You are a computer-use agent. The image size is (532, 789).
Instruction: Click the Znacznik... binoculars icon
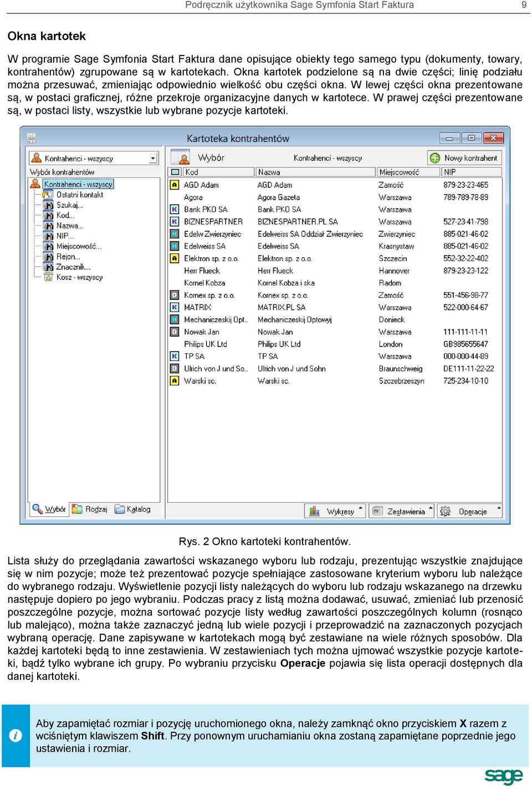49,267
